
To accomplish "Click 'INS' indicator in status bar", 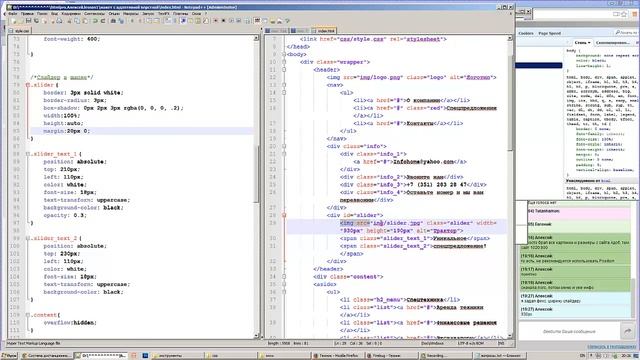I will pyautogui.click(x=501, y=343).
